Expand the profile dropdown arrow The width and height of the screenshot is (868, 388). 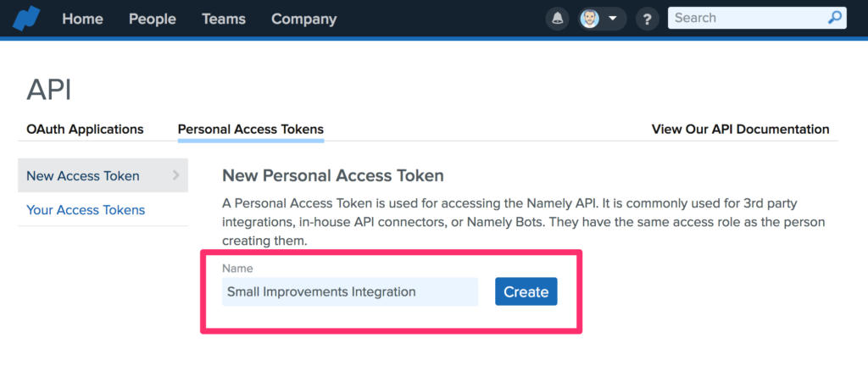[x=613, y=19]
